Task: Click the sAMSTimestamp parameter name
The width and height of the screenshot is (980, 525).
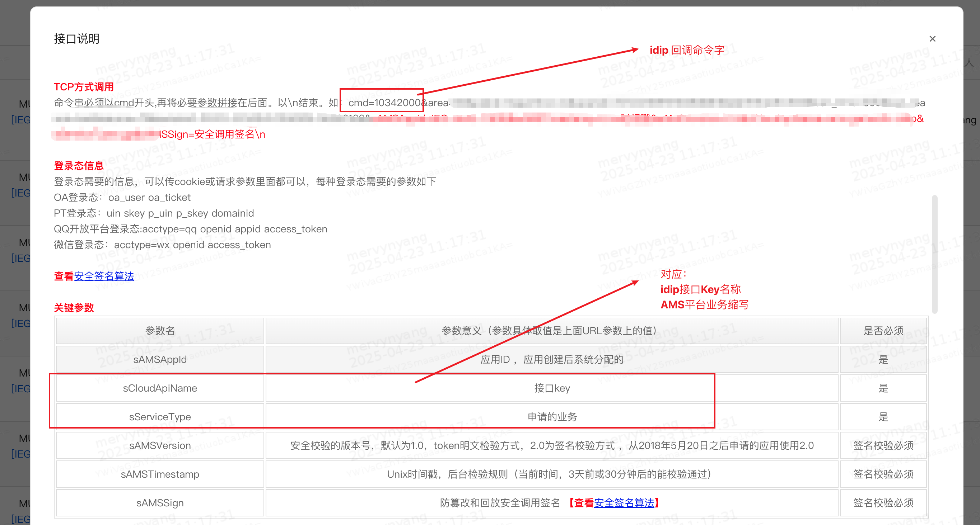Action: [x=160, y=474]
